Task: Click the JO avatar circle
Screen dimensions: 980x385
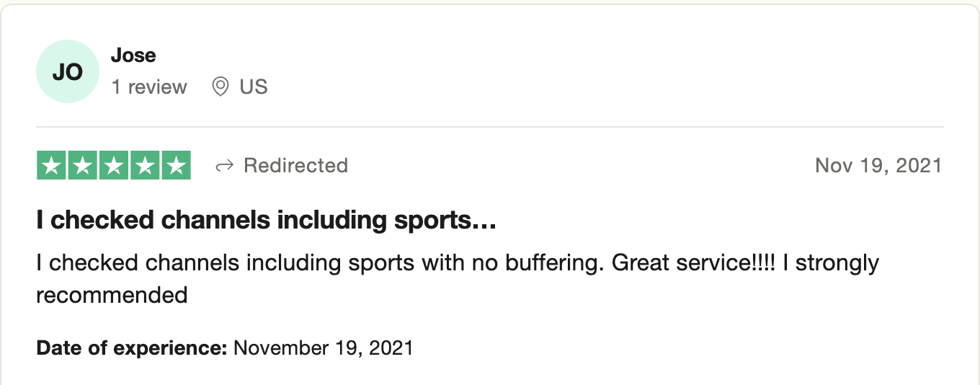Action: pyautogui.click(x=67, y=71)
